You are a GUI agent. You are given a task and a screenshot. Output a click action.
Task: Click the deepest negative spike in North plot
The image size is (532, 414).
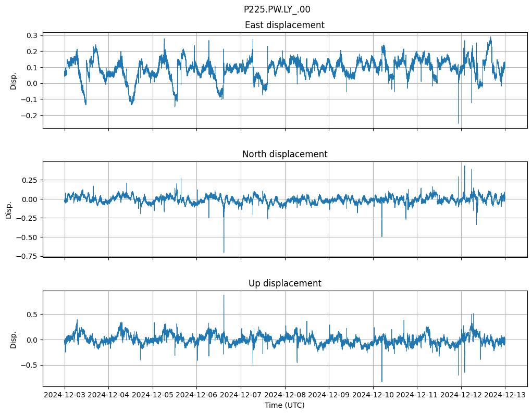224,252
